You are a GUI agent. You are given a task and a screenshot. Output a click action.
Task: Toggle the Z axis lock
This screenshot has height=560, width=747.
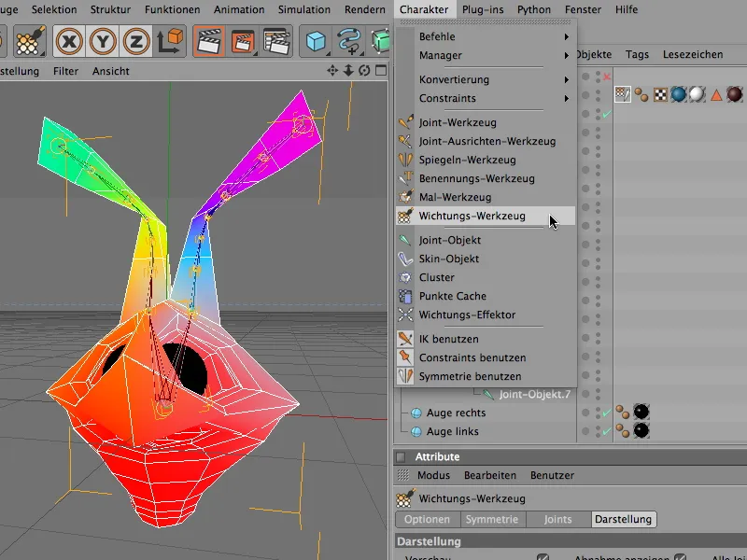135,41
